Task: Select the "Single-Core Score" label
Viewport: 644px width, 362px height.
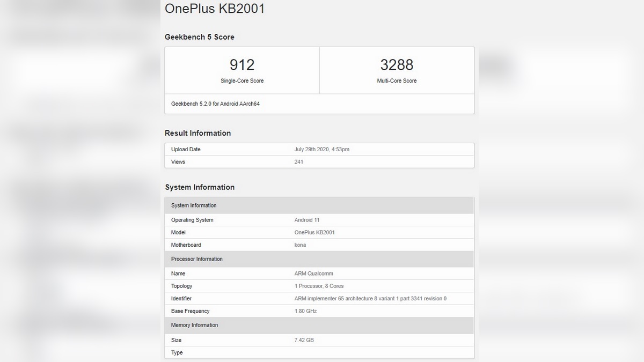Action: click(242, 81)
